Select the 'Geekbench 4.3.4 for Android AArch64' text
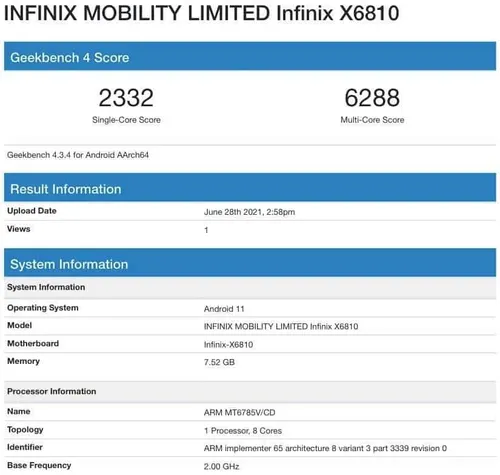This screenshot has width=500, height=475. pyautogui.click(x=78, y=155)
